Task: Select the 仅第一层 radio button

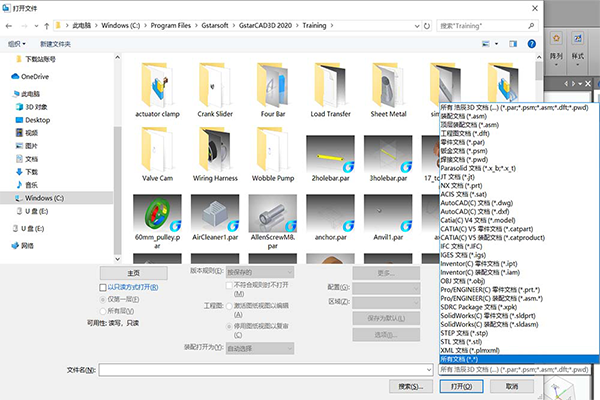Action: tap(102, 299)
